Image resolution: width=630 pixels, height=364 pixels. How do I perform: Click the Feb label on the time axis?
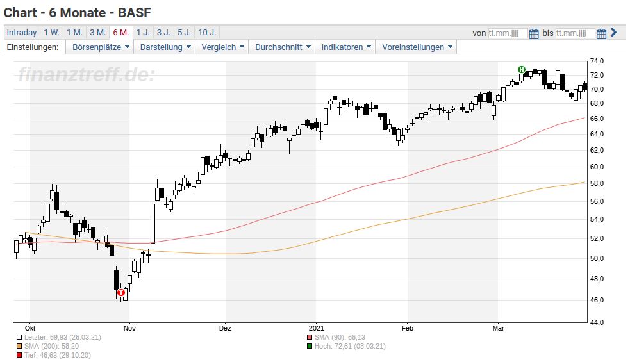[408, 328]
